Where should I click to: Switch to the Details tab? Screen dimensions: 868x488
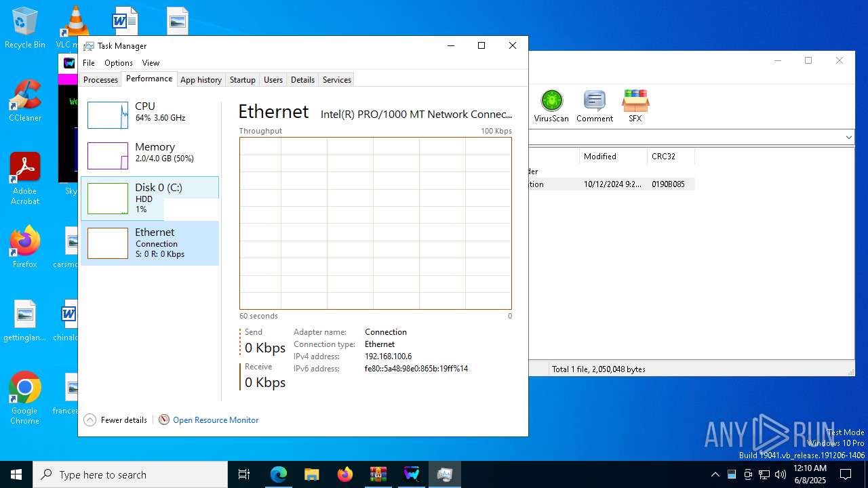302,80
